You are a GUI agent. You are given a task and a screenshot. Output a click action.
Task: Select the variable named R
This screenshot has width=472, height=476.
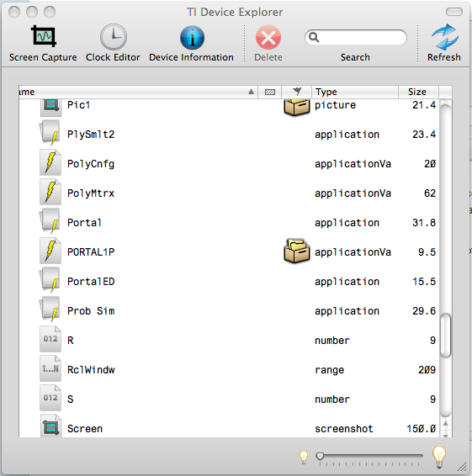click(70, 341)
